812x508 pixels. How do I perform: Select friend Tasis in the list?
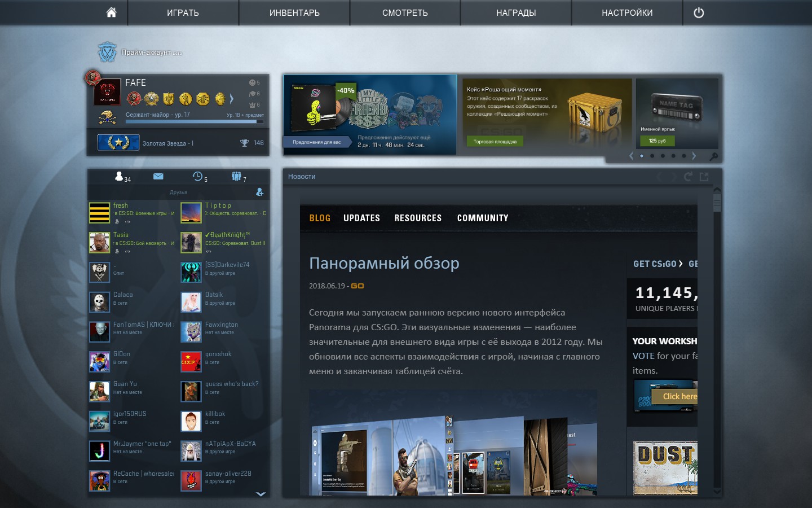133,243
